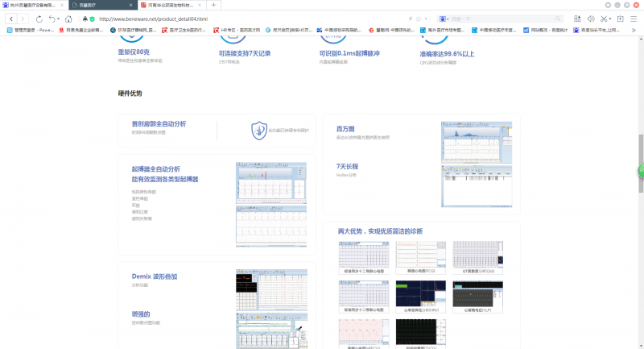The image size is (644, 349).
Task: Open the browser hamburger main menu
Action: (634, 18)
